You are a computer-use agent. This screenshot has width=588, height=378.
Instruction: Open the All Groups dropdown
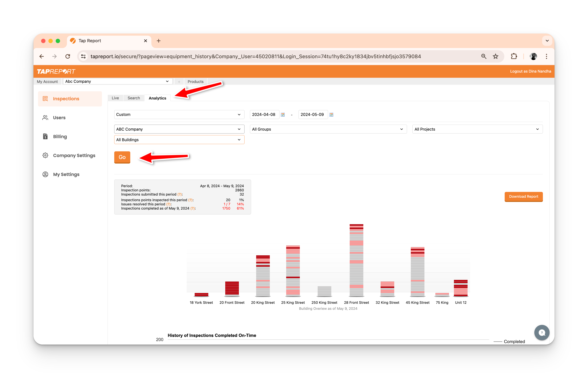pos(328,129)
